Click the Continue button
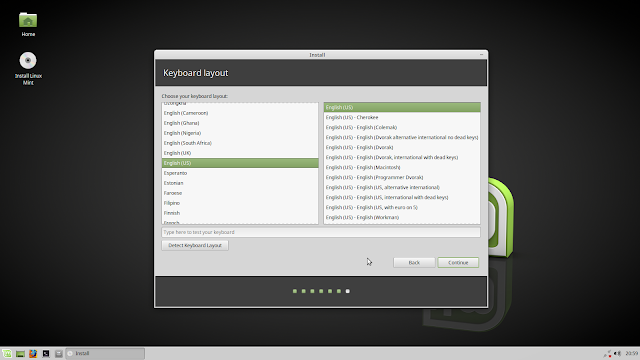640x360 pixels. click(458, 262)
